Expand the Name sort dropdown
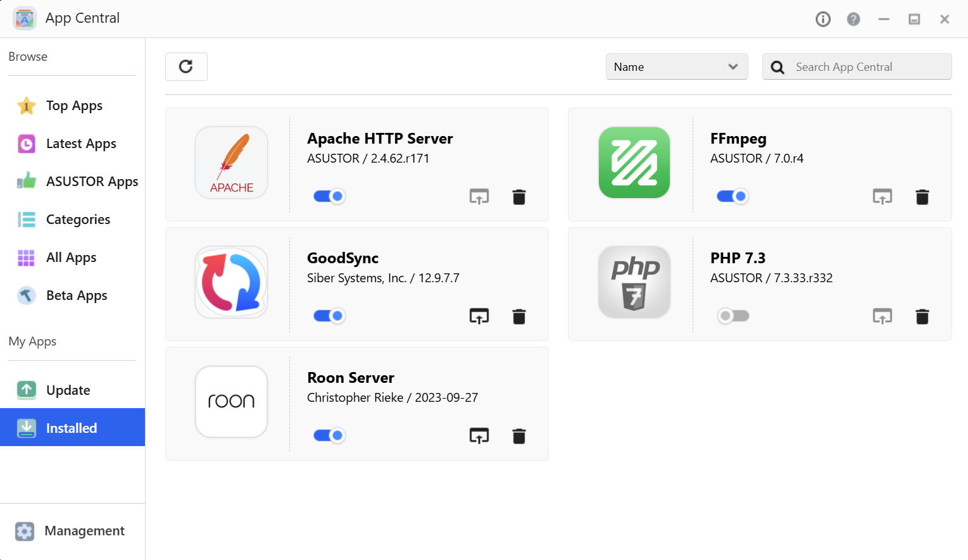Image resolution: width=968 pixels, height=560 pixels. (676, 67)
